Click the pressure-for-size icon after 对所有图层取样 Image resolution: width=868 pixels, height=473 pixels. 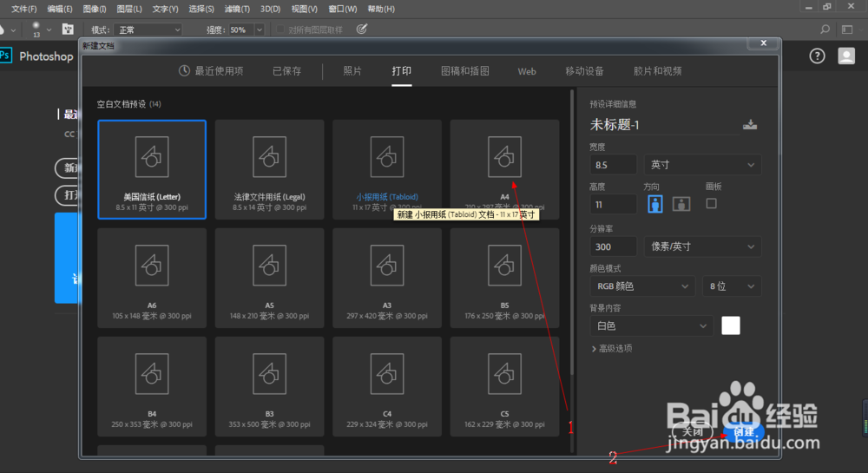pos(361,30)
